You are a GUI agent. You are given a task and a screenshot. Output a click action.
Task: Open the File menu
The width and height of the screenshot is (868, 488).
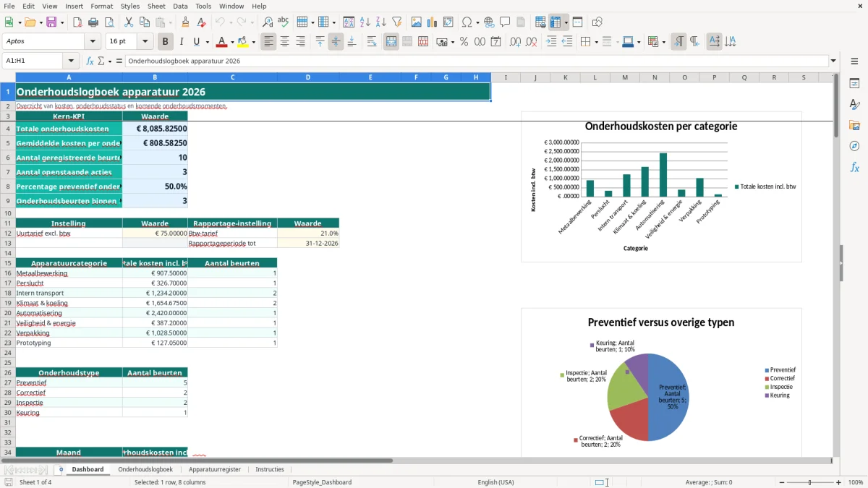(x=9, y=6)
